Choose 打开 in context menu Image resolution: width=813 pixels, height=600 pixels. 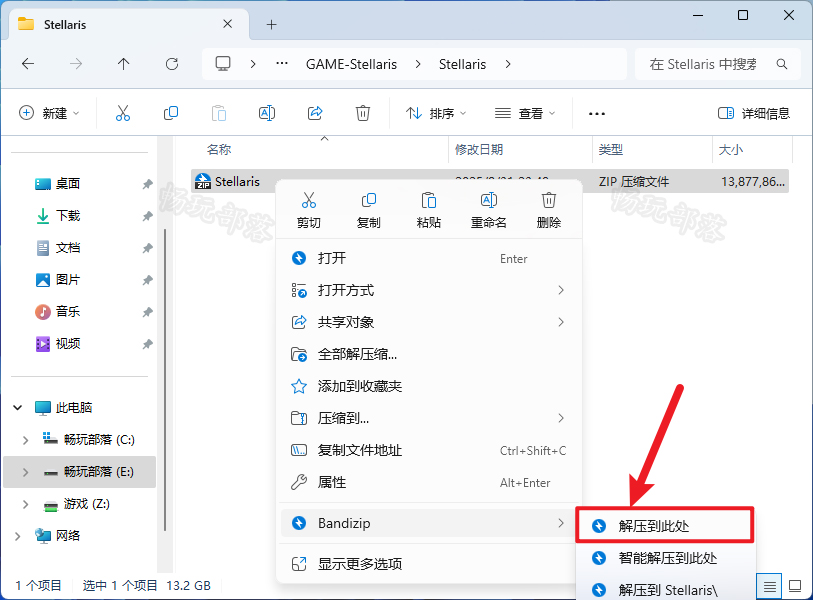point(429,258)
